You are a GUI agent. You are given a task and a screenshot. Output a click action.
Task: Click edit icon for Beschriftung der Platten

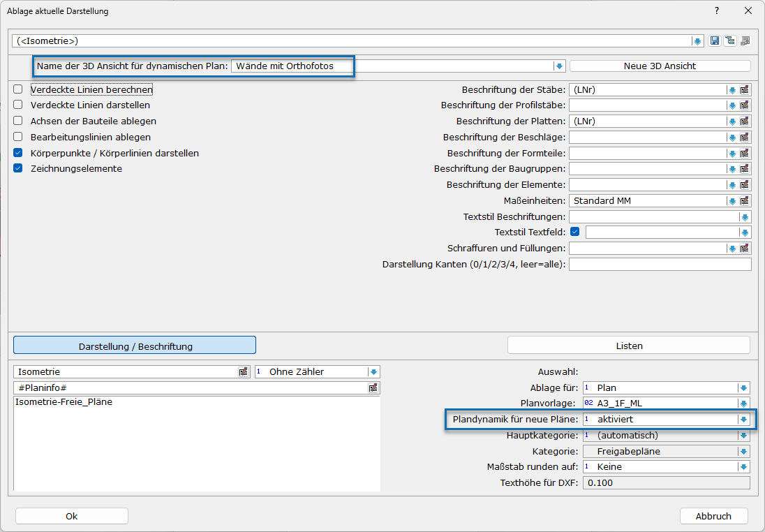pos(745,121)
